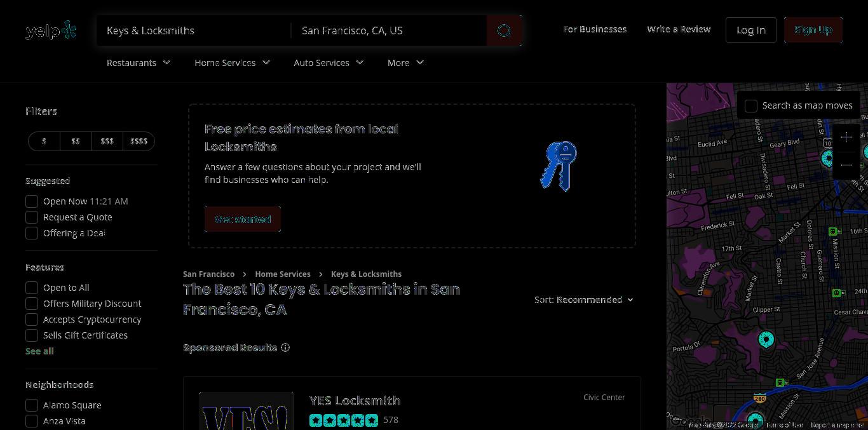868x430 pixels.
Task: Zoom in on the map
Action: pos(846,138)
